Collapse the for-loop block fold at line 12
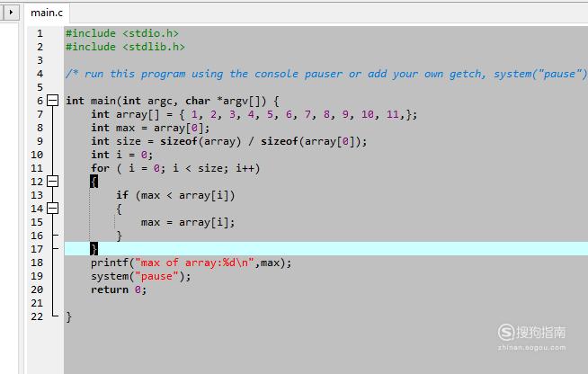588x374 pixels. 52,182
